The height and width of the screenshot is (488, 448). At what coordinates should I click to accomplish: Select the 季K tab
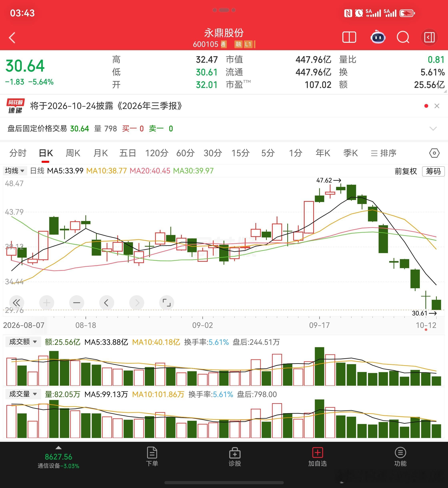[x=350, y=153]
